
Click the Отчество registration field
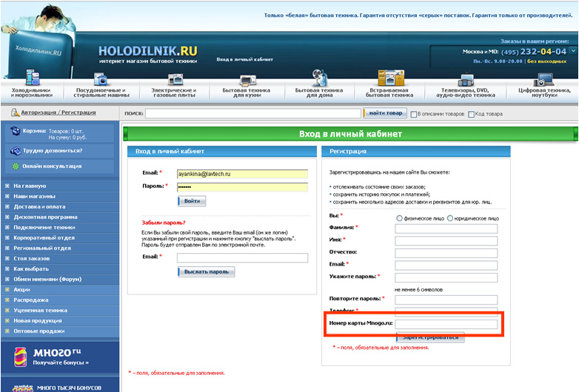(446, 253)
